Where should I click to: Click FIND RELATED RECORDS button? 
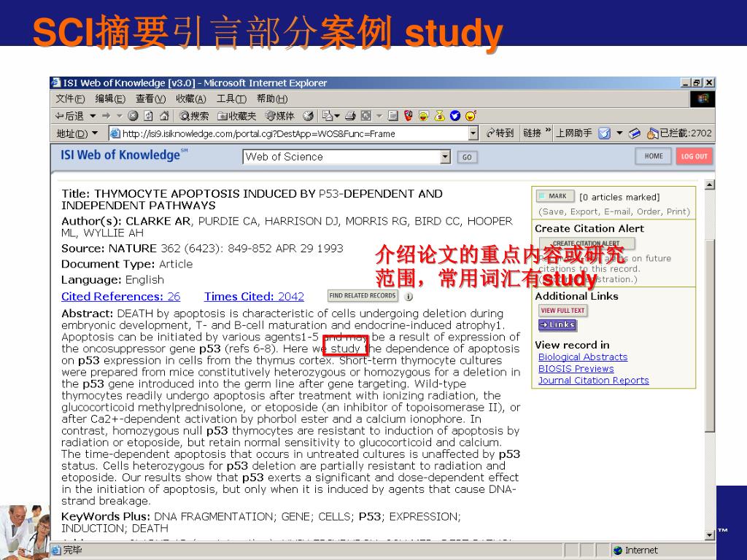pos(363,296)
